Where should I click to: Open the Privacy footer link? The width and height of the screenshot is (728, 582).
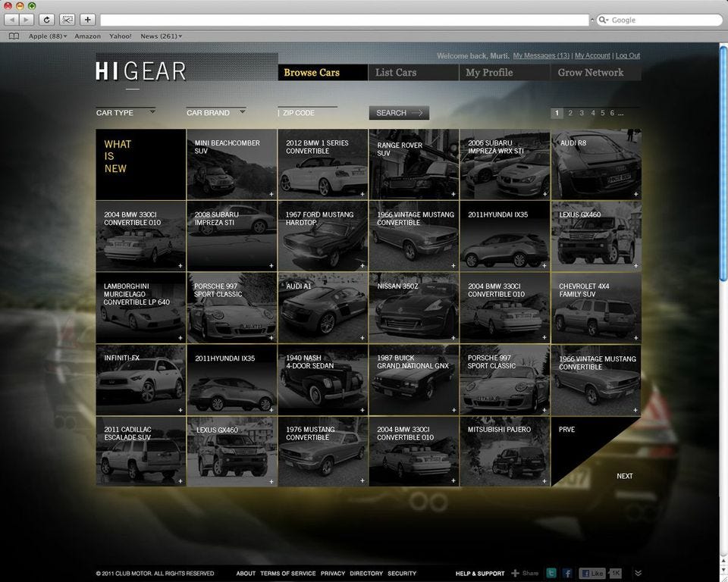point(332,573)
